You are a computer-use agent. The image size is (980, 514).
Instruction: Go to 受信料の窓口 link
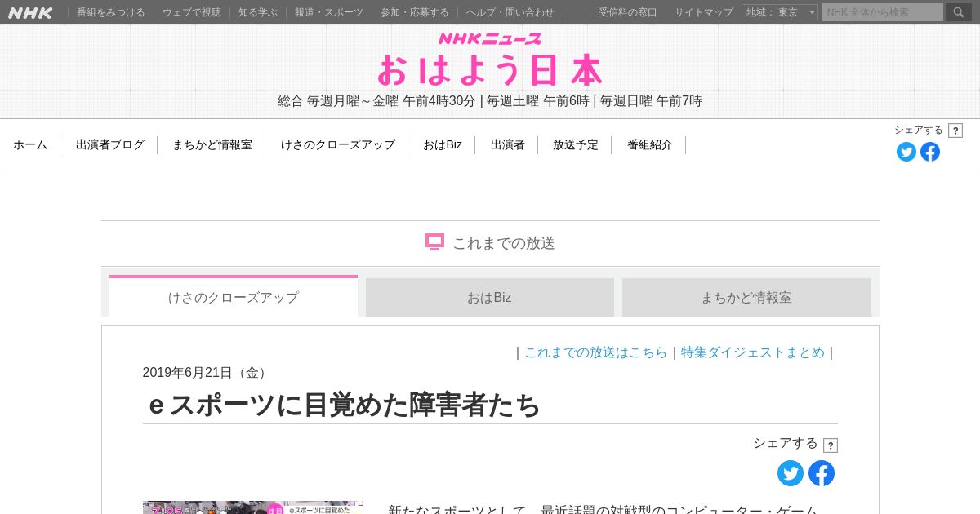pyautogui.click(x=628, y=12)
